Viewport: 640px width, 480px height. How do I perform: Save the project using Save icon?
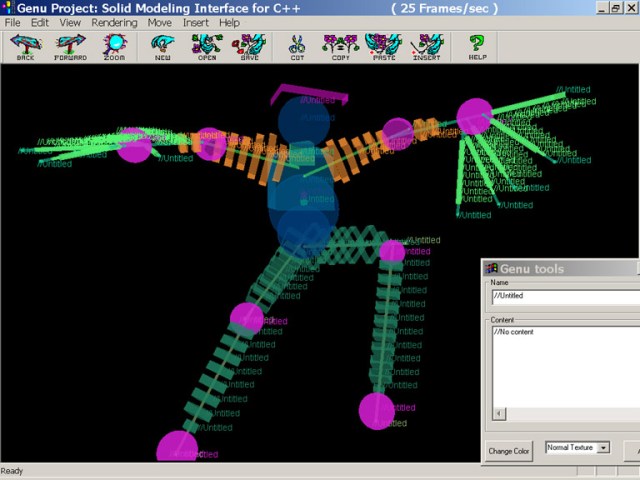click(250, 47)
